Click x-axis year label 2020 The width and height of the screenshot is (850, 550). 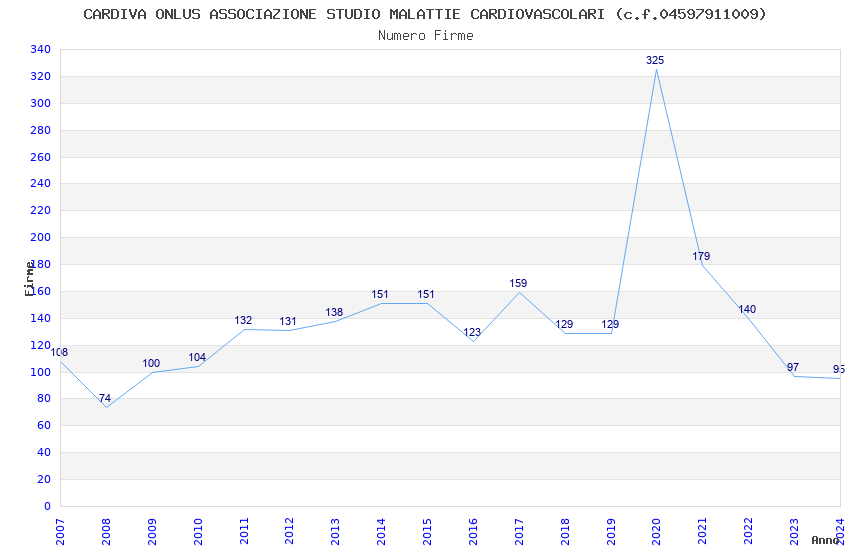(x=656, y=531)
